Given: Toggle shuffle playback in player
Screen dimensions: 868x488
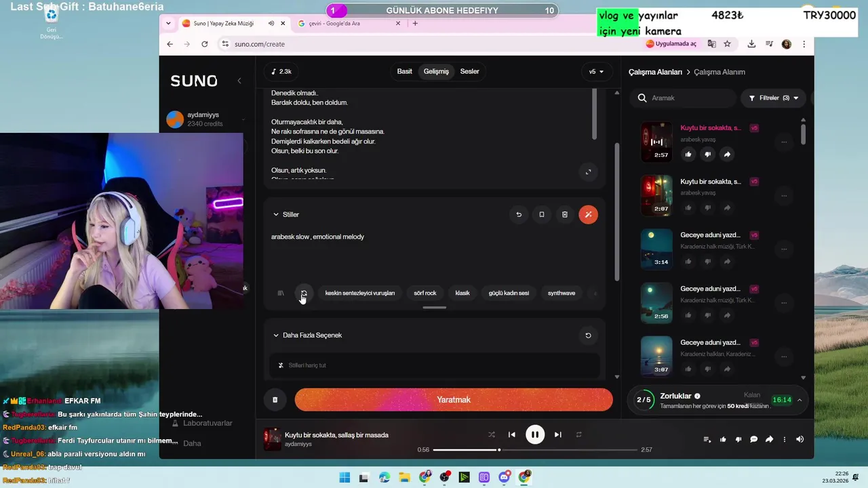Looking at the screenshot, I should coord(492,434).
